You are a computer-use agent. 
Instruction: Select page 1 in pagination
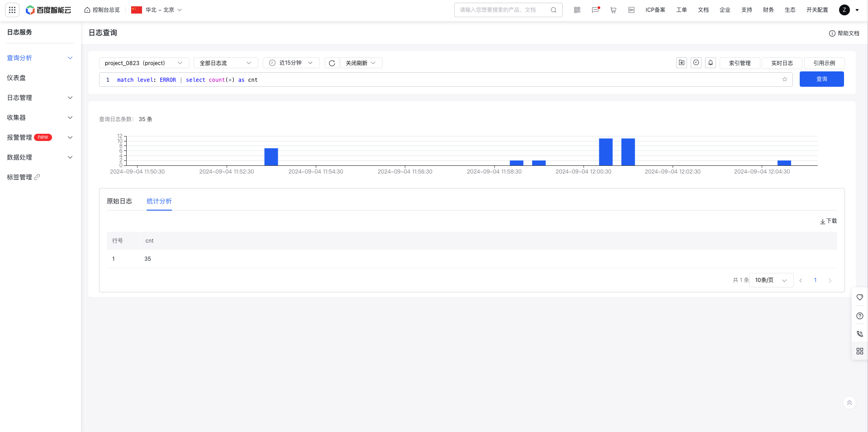pos(816,280)
